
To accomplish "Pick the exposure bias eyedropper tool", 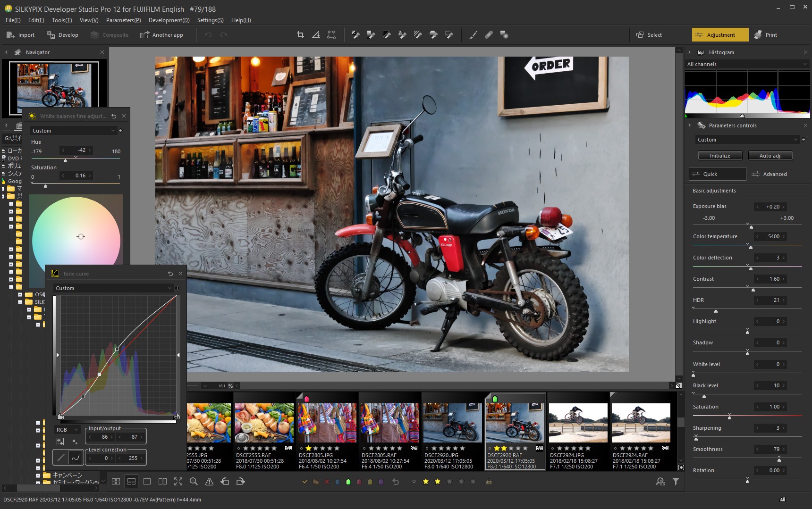I will pyautogui.click(x=355, y=34).
